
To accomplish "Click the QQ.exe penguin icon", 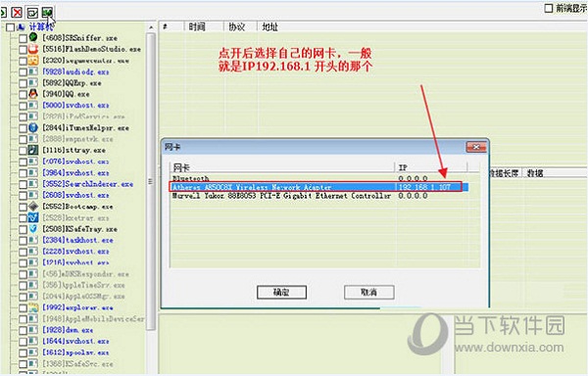I will pos(33,94).
